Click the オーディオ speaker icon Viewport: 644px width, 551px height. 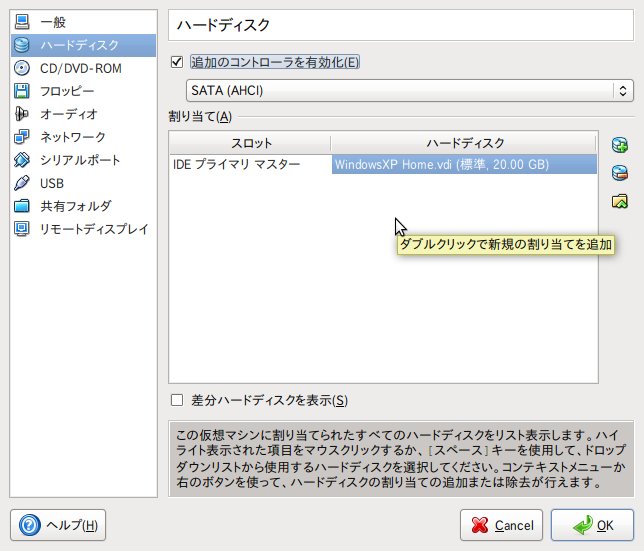pyautogui.click(x=22, y=114)
